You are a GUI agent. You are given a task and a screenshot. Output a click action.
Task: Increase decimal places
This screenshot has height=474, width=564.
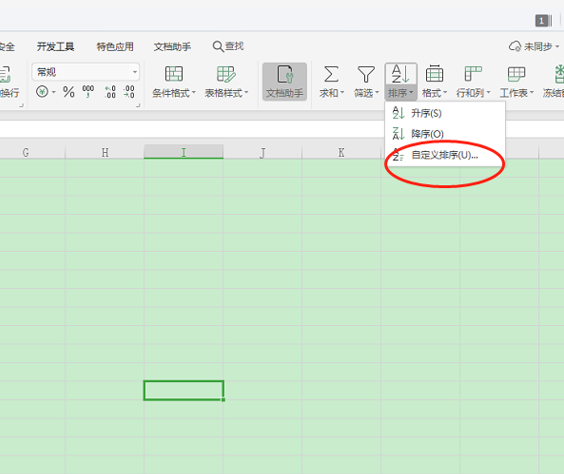tap(110, 92)
